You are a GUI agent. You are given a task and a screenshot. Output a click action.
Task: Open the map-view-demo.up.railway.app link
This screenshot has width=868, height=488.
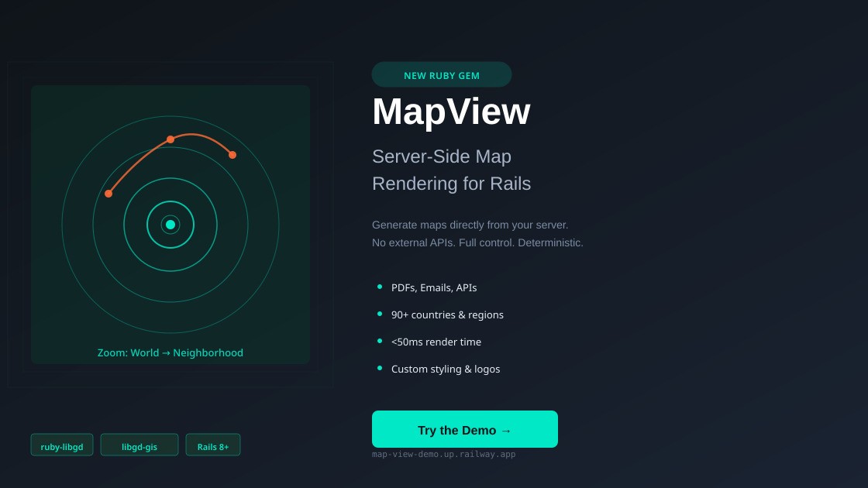444,454
